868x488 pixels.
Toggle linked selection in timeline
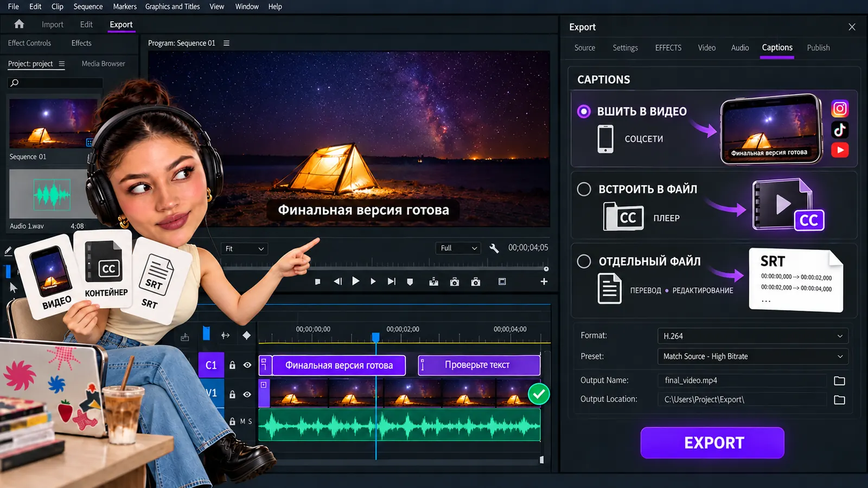[x=226, y=336]
